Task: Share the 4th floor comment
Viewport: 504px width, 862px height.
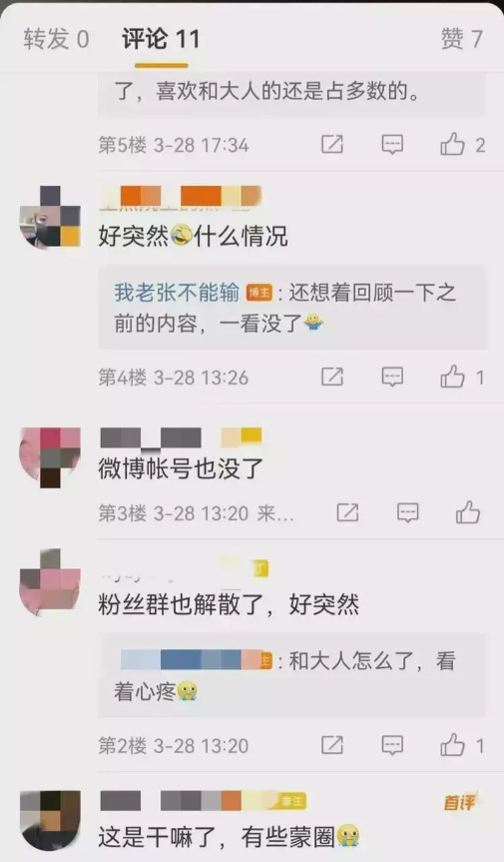Action: pyautogui.click(x=332, y=378)
